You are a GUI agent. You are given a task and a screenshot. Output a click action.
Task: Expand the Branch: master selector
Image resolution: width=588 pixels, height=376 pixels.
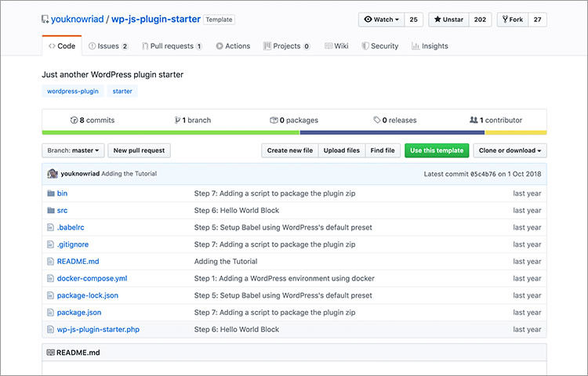(75, 150)
